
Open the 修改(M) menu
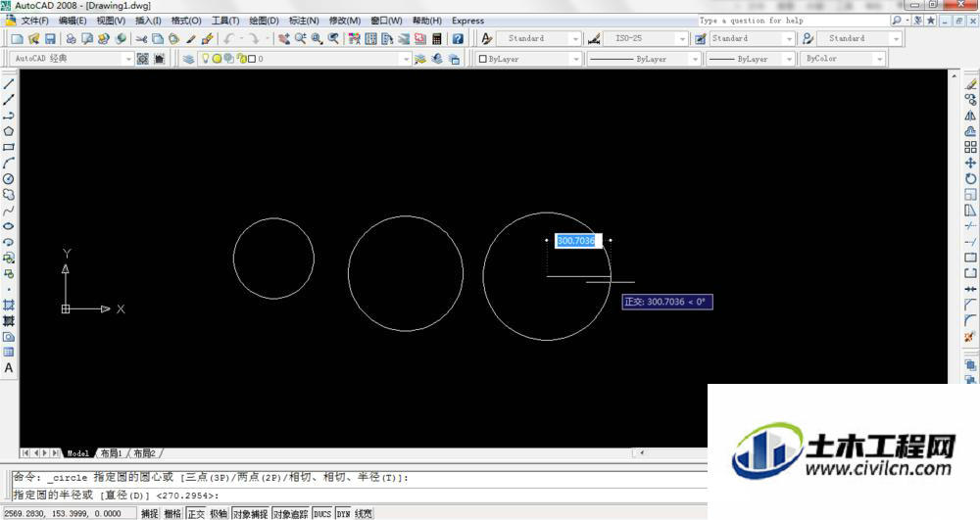tap(345, 21)
